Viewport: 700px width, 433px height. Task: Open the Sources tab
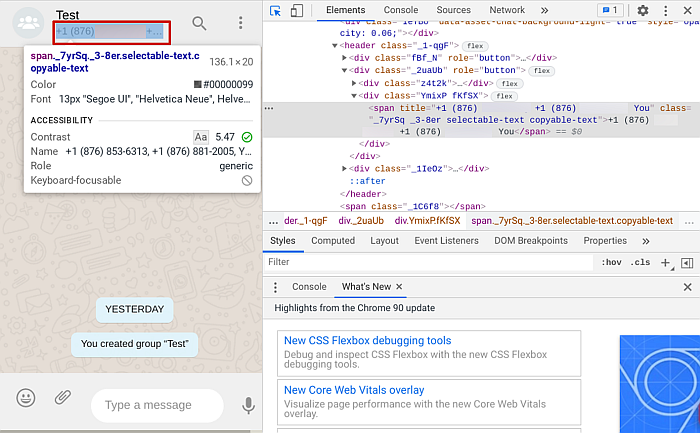454,10
